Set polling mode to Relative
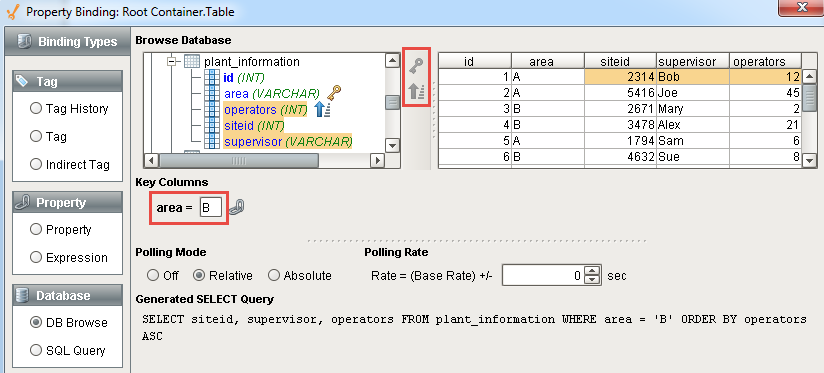 199,275
